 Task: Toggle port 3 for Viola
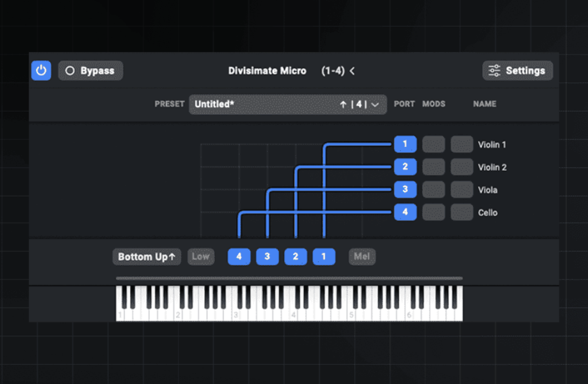tap(405, 190)
